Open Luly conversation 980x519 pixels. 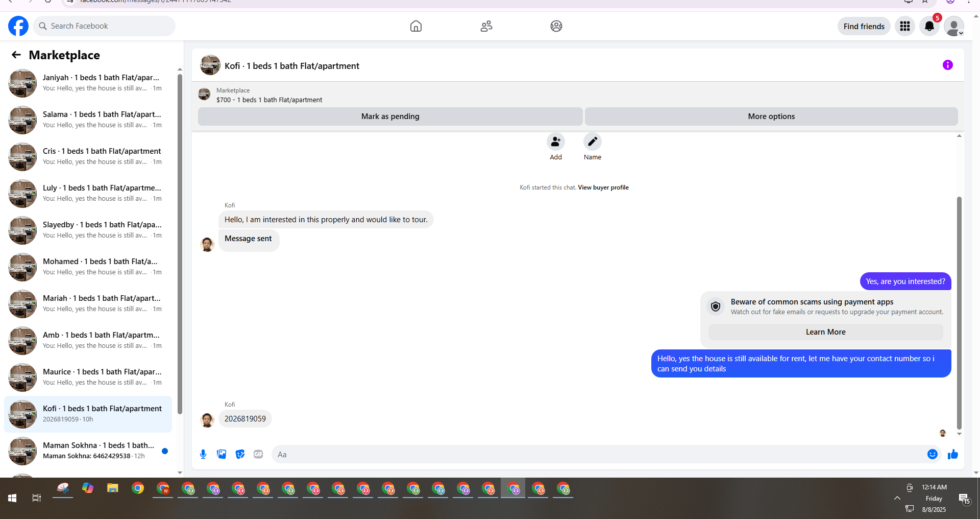click(x=88, y=193)
